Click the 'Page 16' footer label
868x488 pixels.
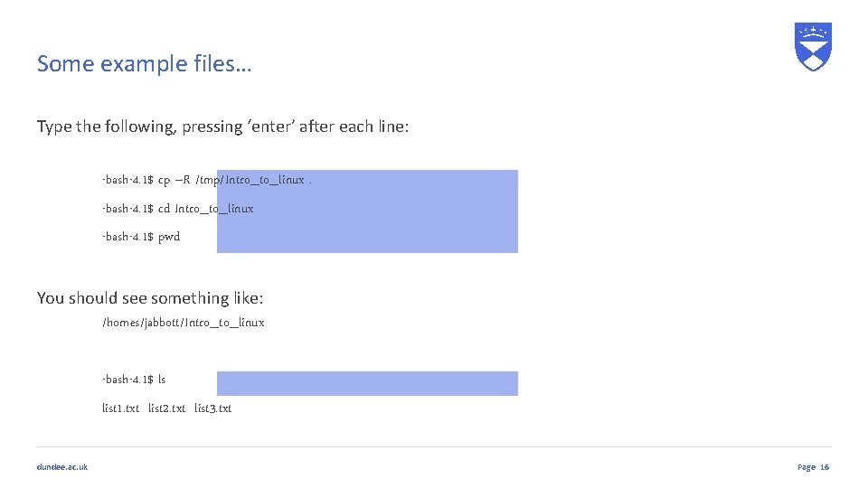813,467
